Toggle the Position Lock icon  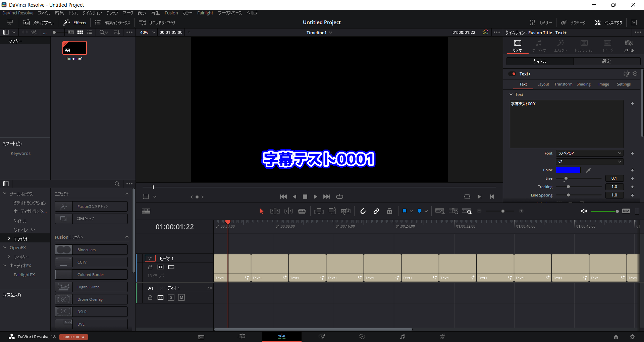tap(389, 211)
